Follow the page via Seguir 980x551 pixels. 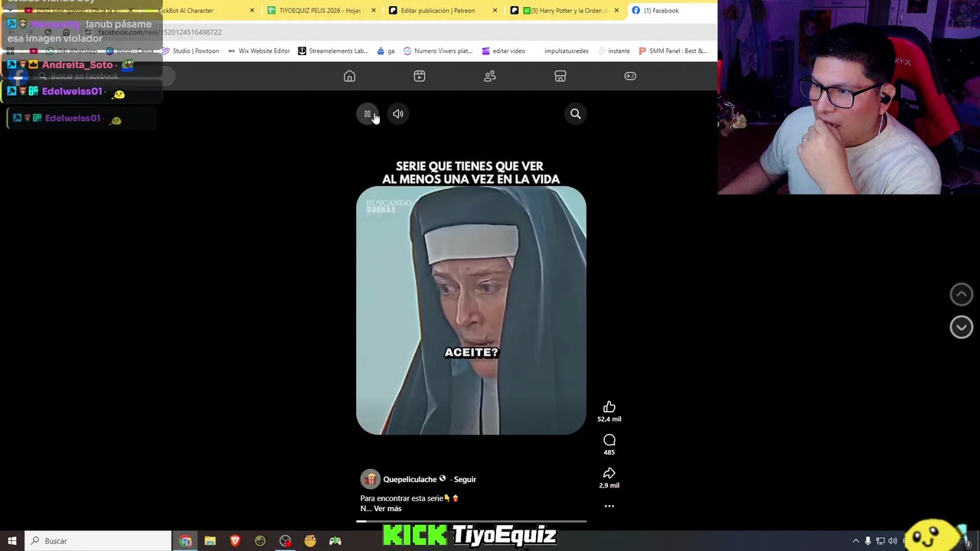pos(465,479)
